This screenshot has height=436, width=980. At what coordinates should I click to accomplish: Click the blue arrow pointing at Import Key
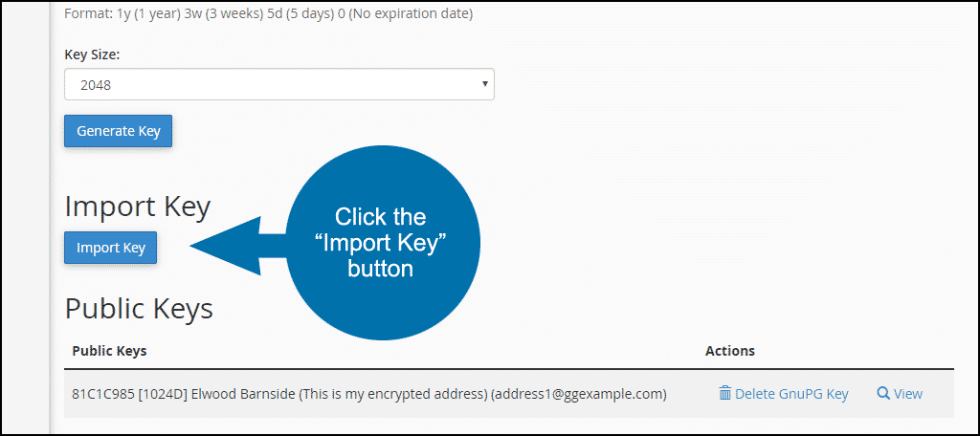[x=237, y=246]
